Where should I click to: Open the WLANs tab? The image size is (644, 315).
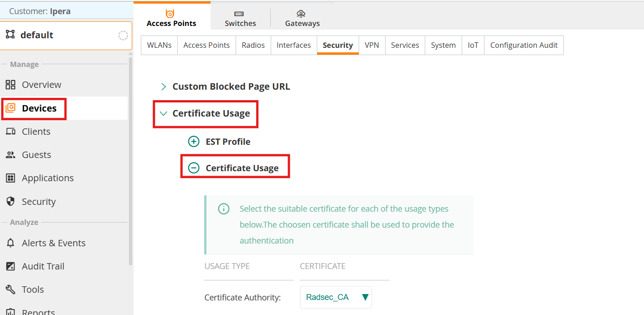point(159,45)
